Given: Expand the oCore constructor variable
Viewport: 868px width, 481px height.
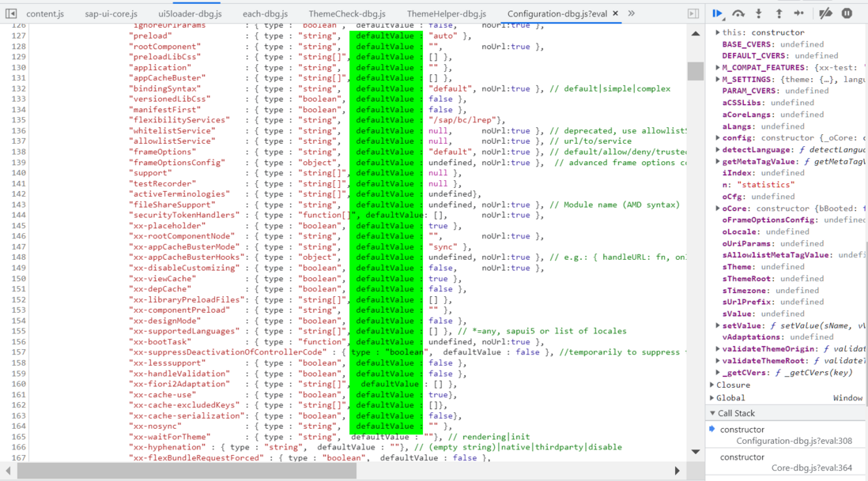Looking at the screenshot, I should (x=718, y=209).
